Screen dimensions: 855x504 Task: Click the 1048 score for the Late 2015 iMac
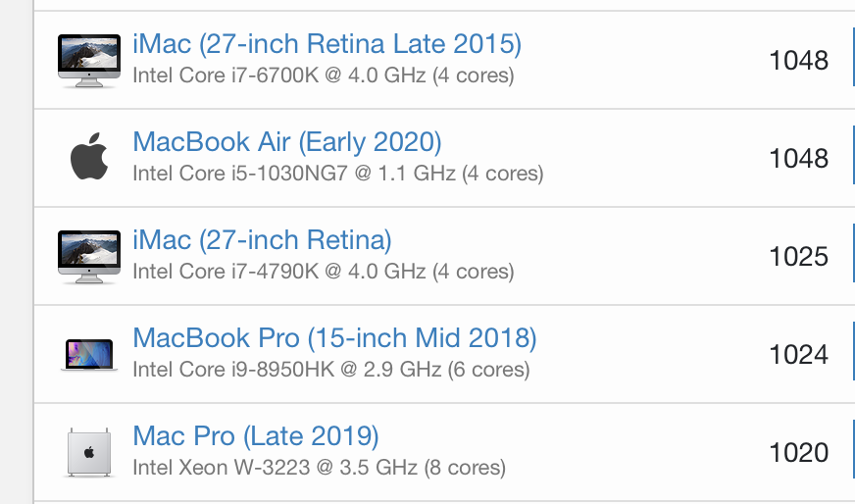pos(799,61)
